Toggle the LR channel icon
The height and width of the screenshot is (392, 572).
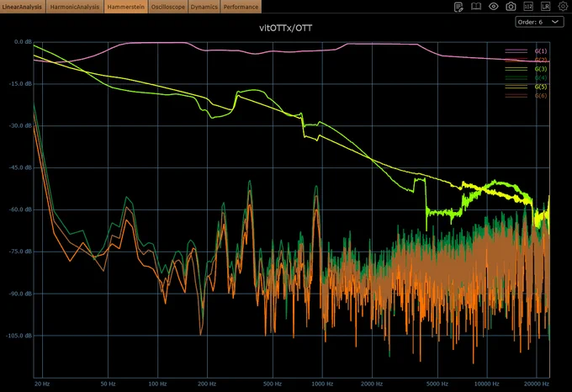[x=545, y=6]
